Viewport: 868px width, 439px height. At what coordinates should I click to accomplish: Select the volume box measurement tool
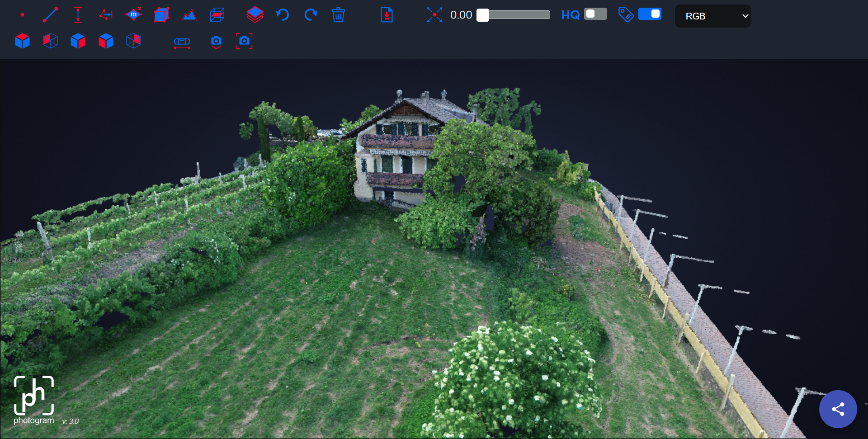coord(161,15)
